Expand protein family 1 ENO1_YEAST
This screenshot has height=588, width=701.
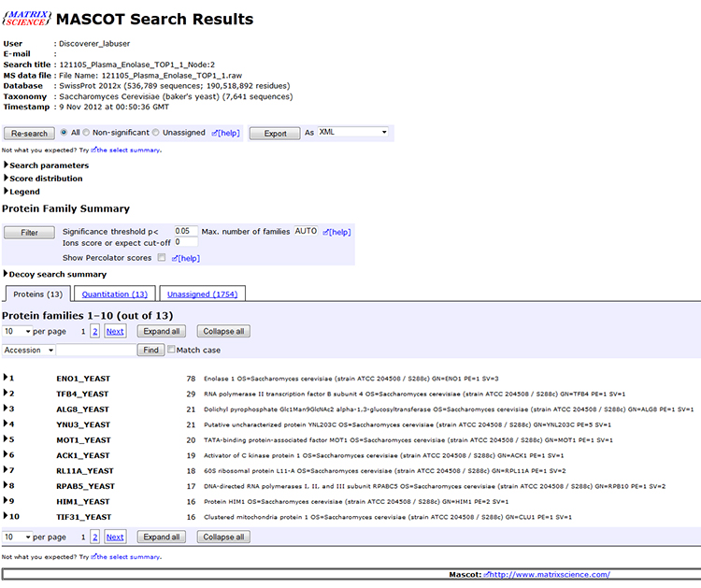pyautogui.click(x=7, y=378)
